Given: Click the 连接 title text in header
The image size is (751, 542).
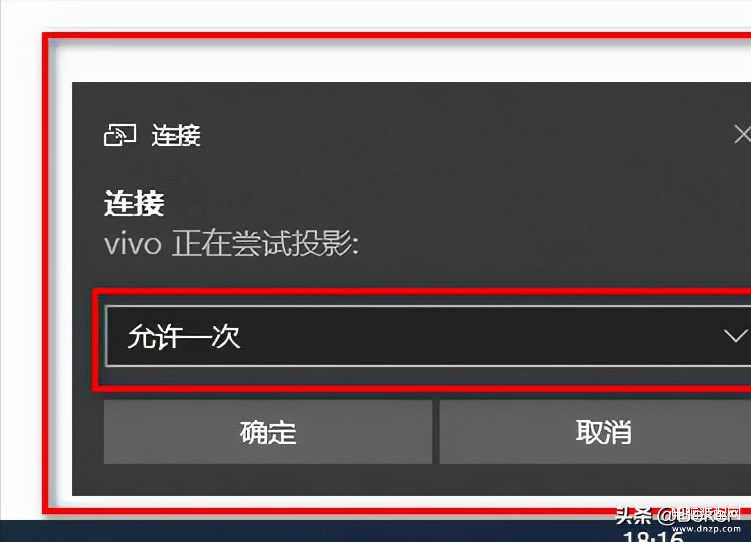Looking at the screenshot, I should coord(176,135).
